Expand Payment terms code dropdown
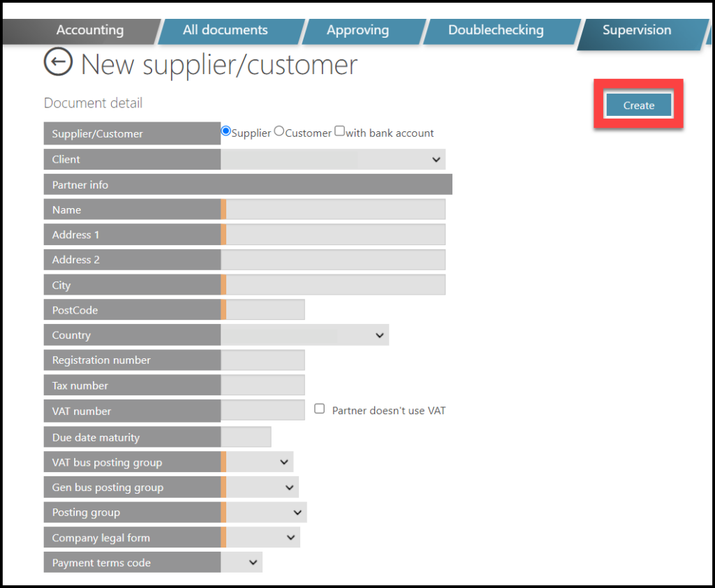Screen dimensions: 715x588 [242, 563]
